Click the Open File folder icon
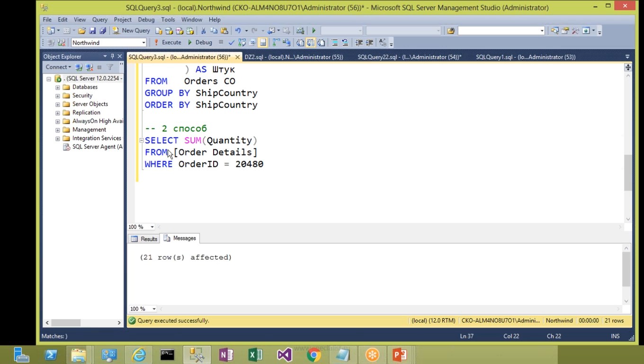 click(x=82, y=31)
